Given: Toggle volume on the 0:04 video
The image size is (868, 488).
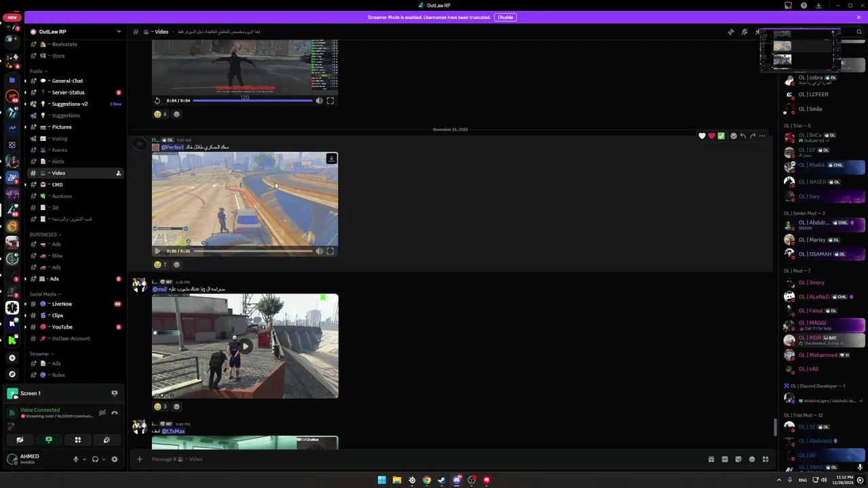Looking at the screenshot, I should pyautogui.click(x=319, y=100).
